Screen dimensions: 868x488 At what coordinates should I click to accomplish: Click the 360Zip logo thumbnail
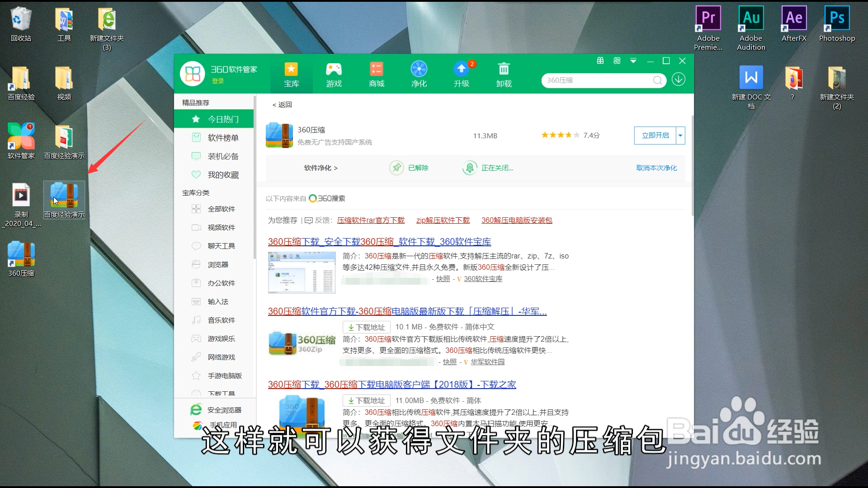pos(302,344)
